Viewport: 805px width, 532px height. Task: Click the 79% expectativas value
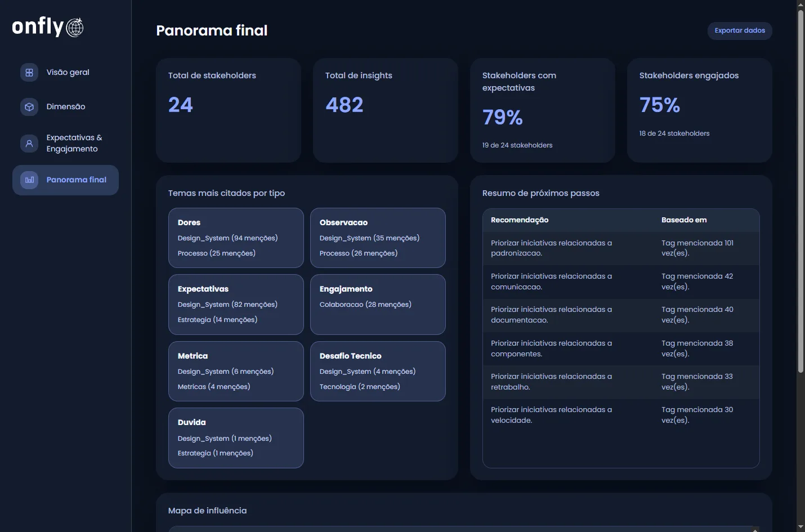click(503, 118)
